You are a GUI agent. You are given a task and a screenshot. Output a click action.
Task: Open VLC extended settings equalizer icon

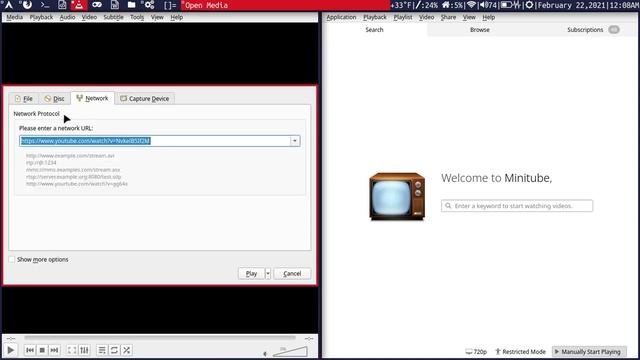pos(84,350)
